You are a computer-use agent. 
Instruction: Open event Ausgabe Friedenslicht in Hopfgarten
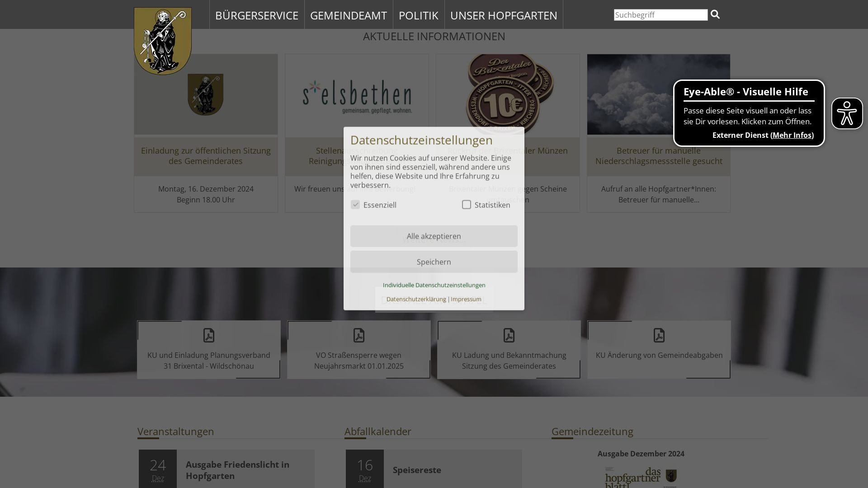[237, 470]
